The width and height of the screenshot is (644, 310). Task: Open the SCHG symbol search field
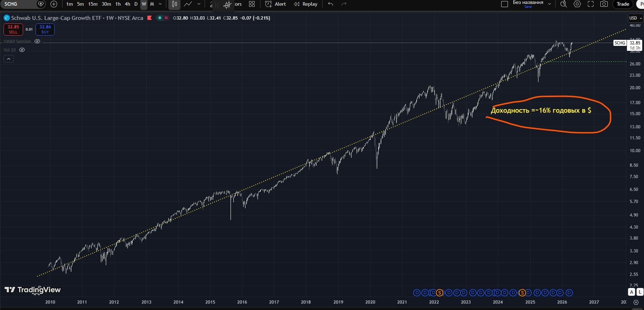tap(18, 4)
